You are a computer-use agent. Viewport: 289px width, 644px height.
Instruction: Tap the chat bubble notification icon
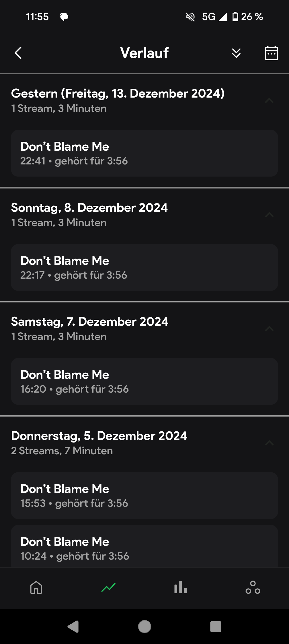tap(64, 17)
